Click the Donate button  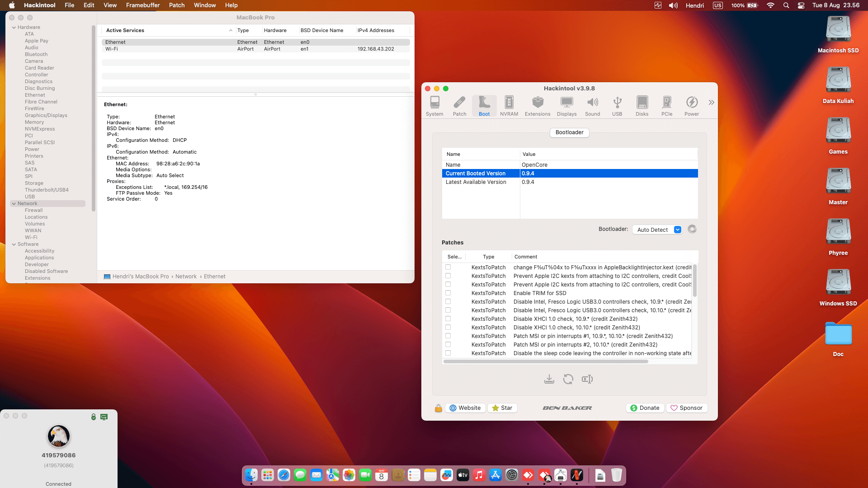(645, 408)
